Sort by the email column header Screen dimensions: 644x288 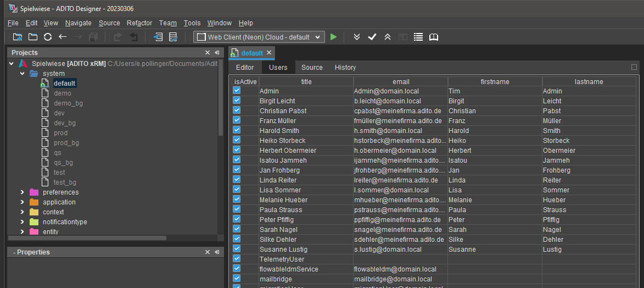[x=401, y=81]
